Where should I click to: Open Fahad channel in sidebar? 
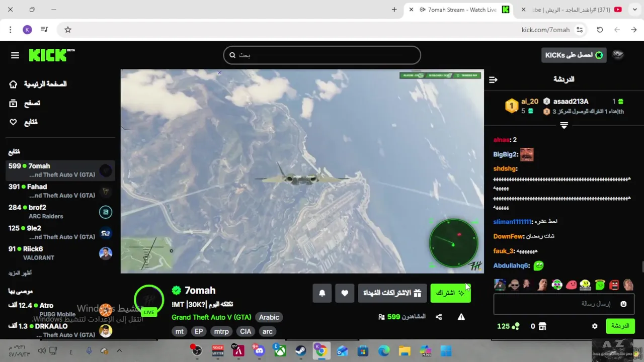[60, 191]
